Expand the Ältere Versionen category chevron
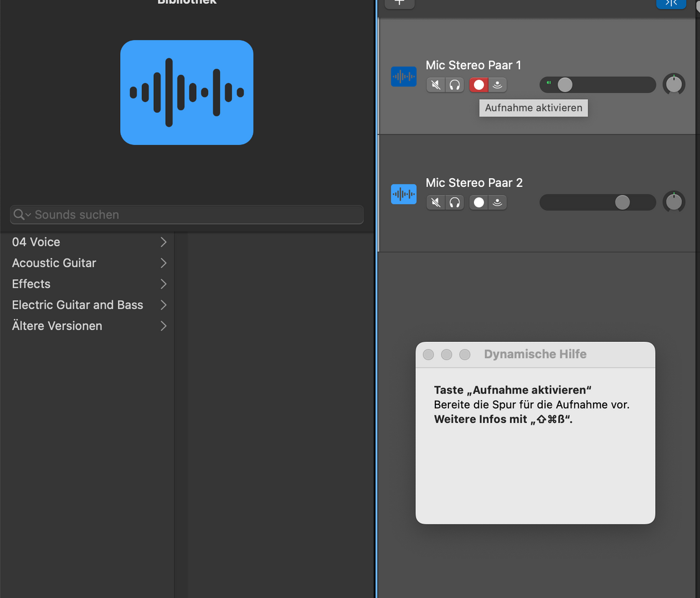The width and height of the screenshot is (700, 598). point(163,326)
